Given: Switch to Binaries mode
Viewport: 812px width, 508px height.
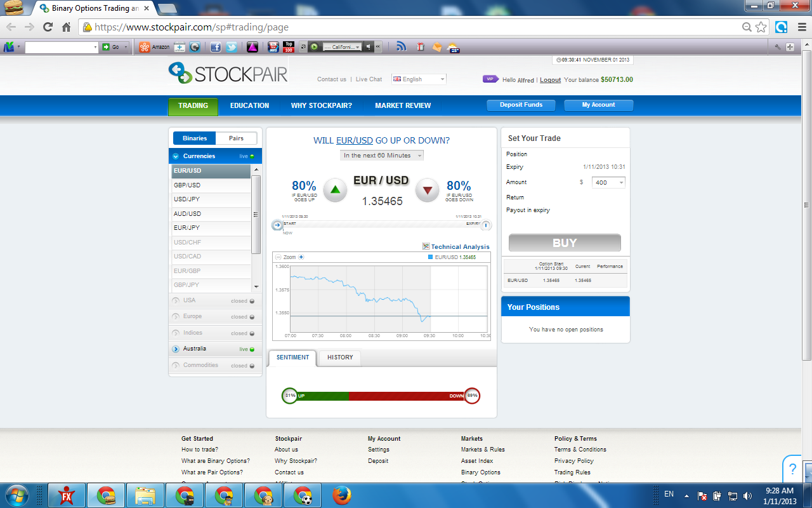Looking at the screenshot, I should click(x=195, y=138).
